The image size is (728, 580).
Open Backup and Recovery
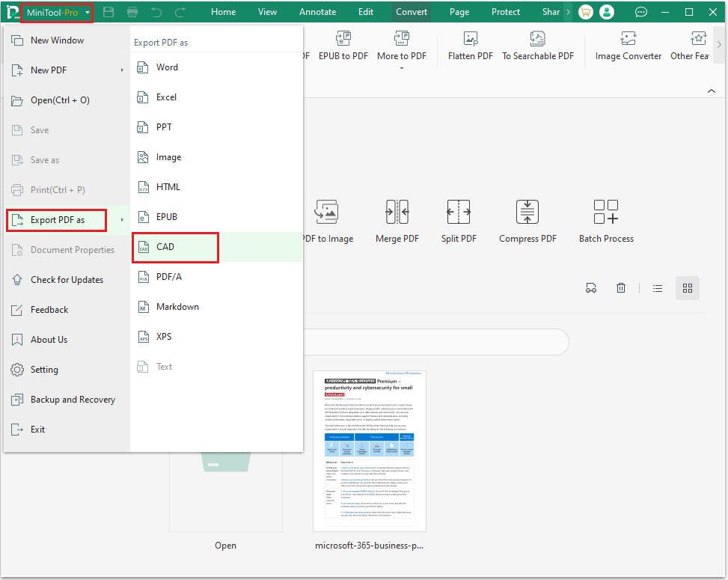pos(67,400)
